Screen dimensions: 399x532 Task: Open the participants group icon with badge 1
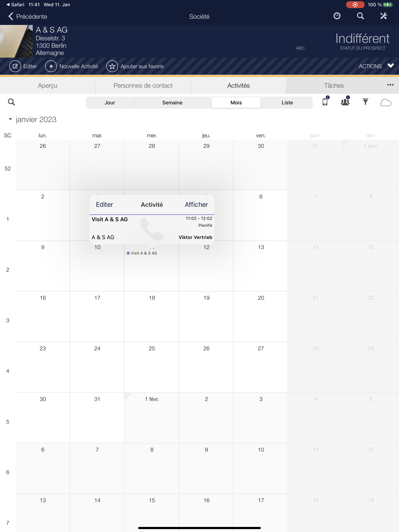[345, 101]
